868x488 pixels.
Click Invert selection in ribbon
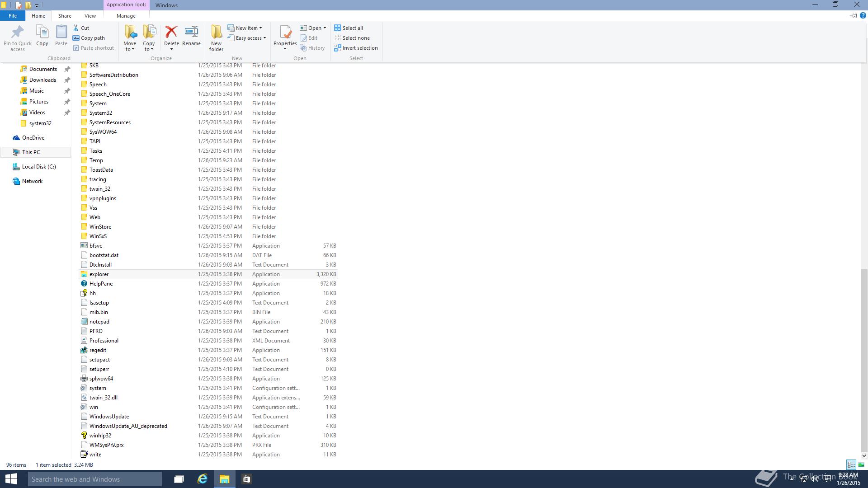point(356,48)
